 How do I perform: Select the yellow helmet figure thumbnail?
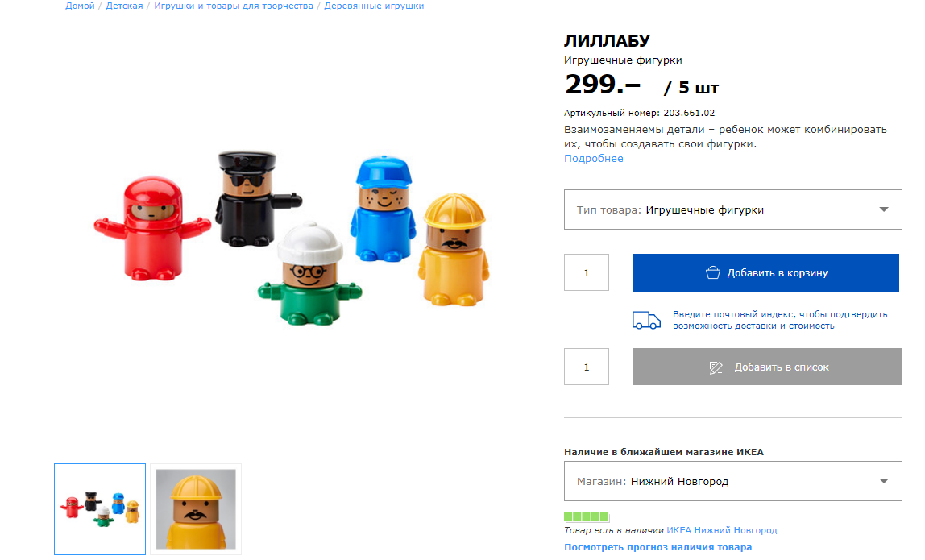(196, 509)
